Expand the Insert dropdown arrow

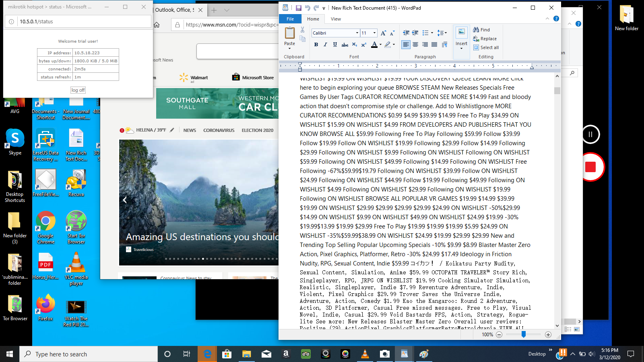pyautogui.click(x=461, y=48)
